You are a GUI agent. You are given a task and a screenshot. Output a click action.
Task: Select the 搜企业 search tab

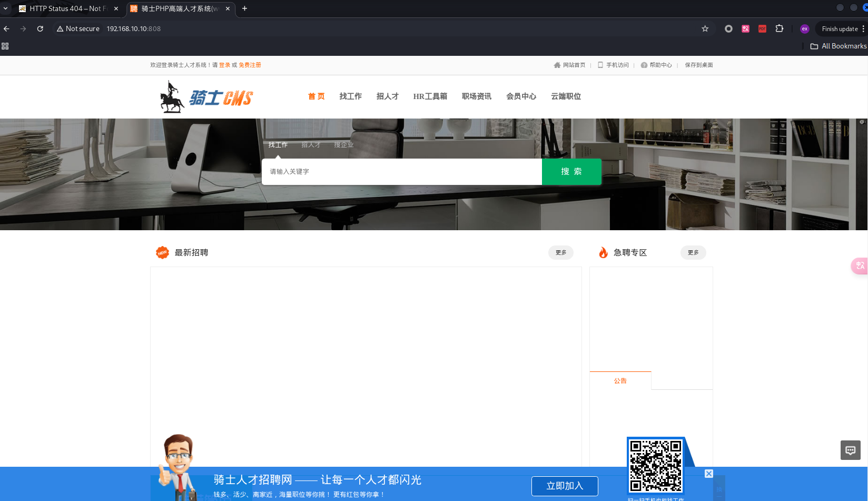click(343, 145)
